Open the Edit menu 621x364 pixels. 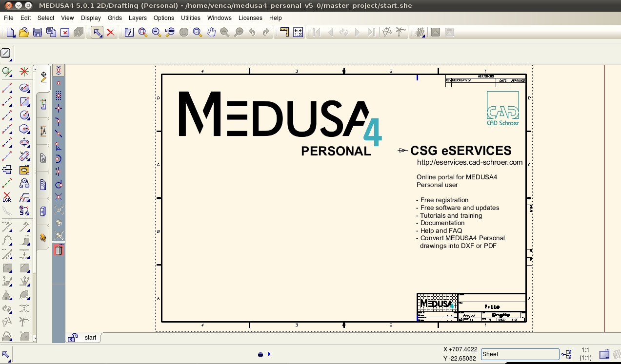pos(26,18)
